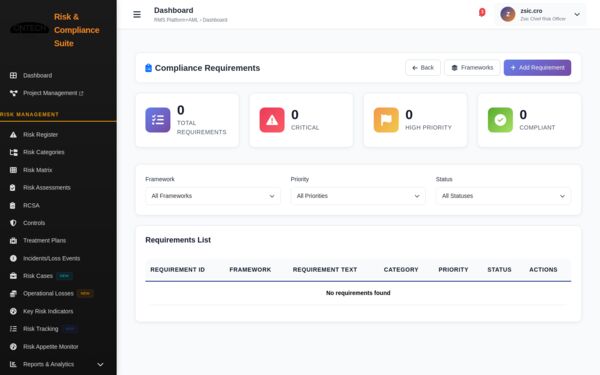
Task: Click the Operational Losses coins icon
Action: point(13,293)
